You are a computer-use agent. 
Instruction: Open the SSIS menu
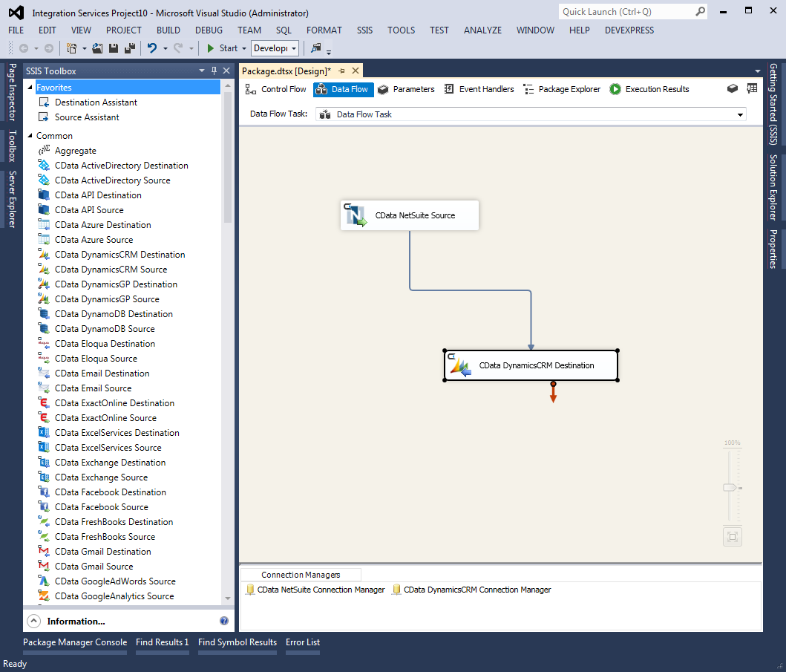(364, 30)
